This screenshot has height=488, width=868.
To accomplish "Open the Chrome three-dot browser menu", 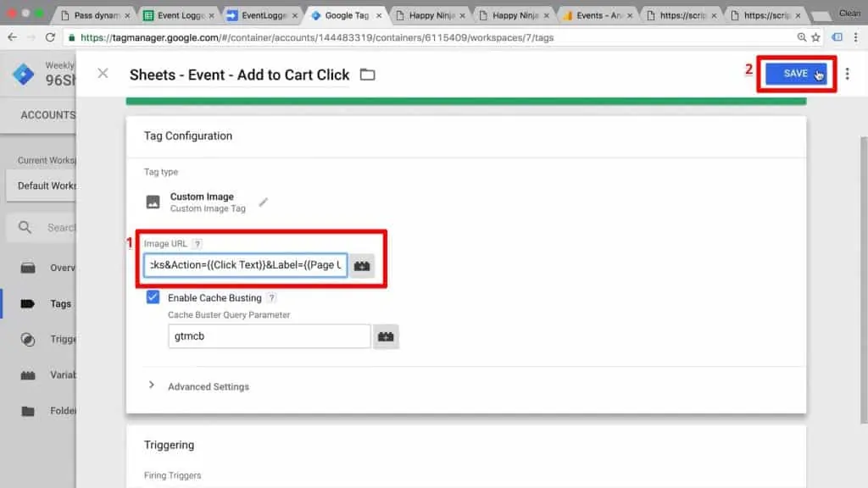I will click(x=856, y=38).
